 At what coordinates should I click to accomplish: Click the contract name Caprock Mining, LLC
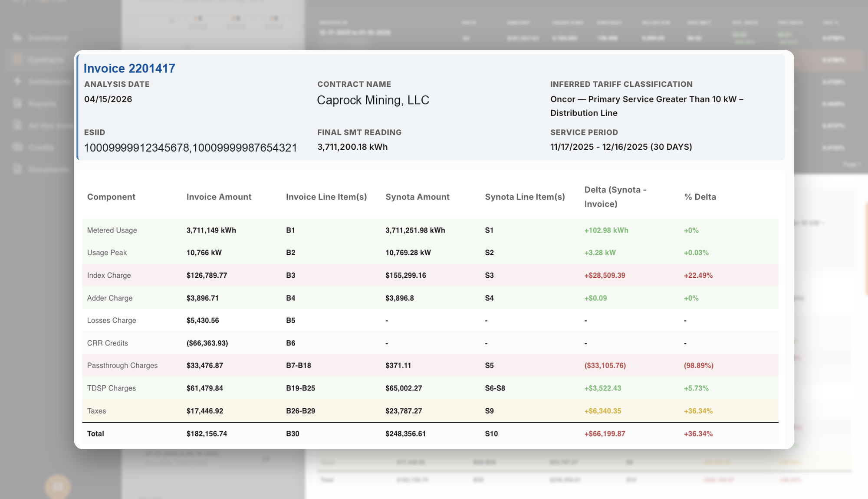pos(373,100)
